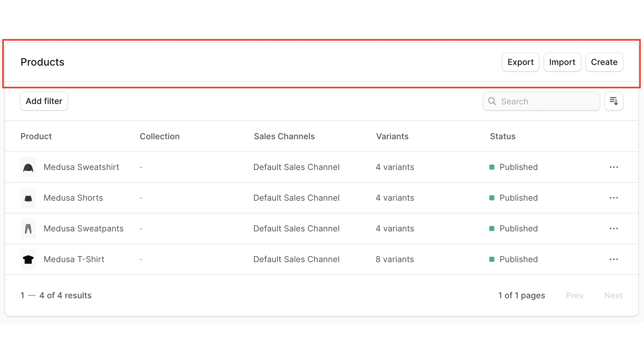The image size is (644, 362).
Task: Open actions menu for Medusa Sweatshirt
Action: (x=614, y=167)
